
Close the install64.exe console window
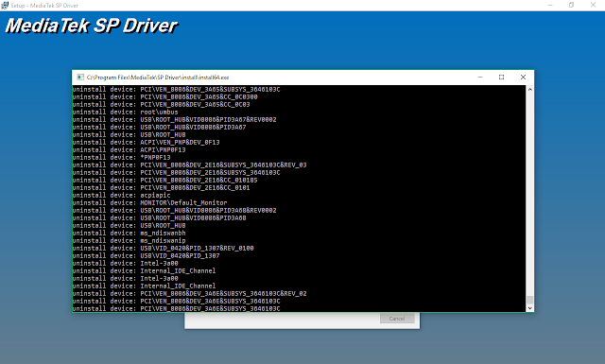tap(523, 78)
